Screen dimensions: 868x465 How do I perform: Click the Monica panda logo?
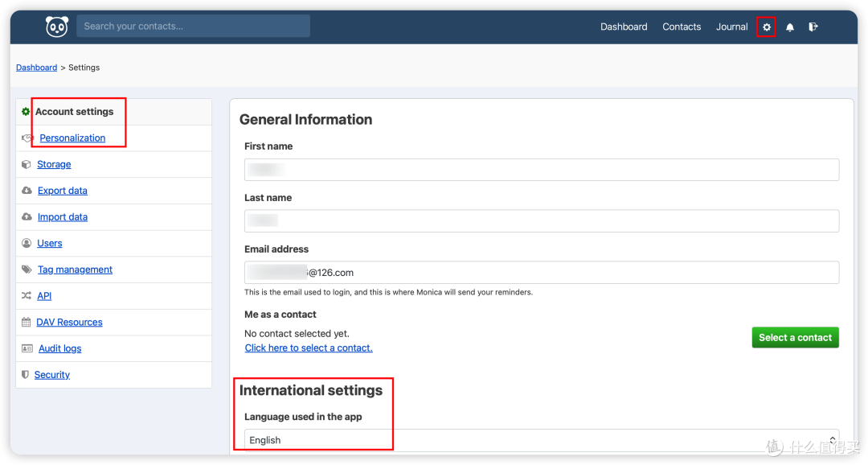tap(56, 27)
